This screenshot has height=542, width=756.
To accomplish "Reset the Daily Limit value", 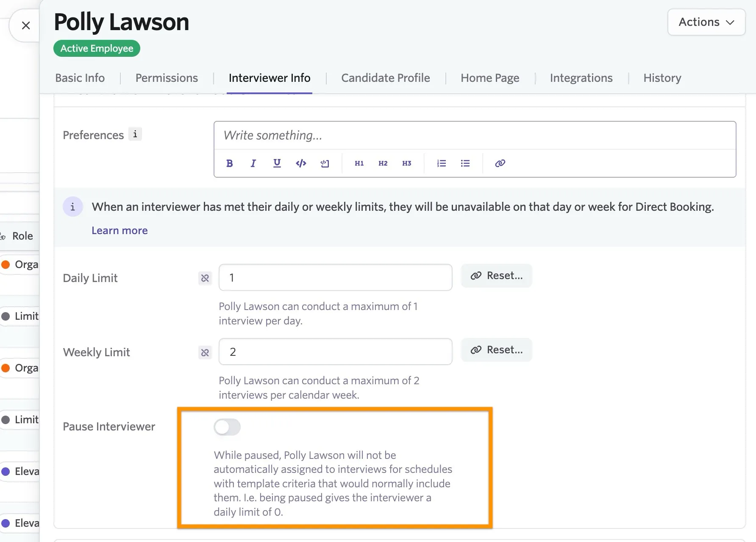I will tap(497, 276).
